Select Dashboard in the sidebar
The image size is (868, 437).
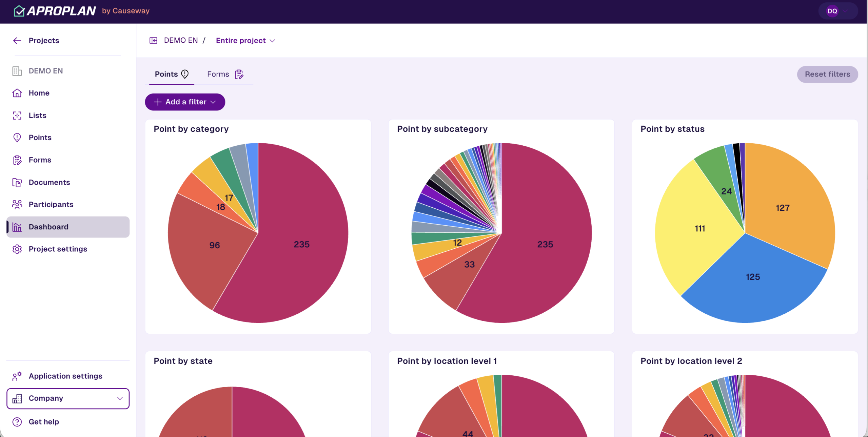(68, 227)
